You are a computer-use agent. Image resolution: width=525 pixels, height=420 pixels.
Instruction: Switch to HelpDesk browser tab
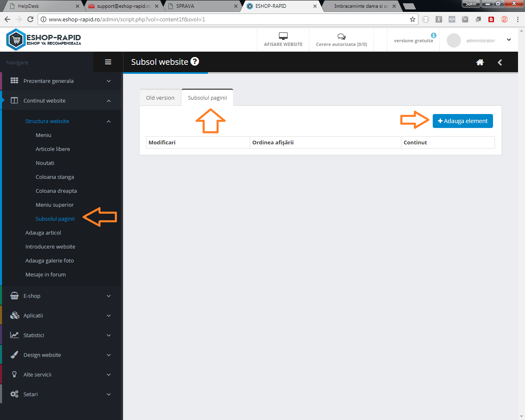pos(43,6)
